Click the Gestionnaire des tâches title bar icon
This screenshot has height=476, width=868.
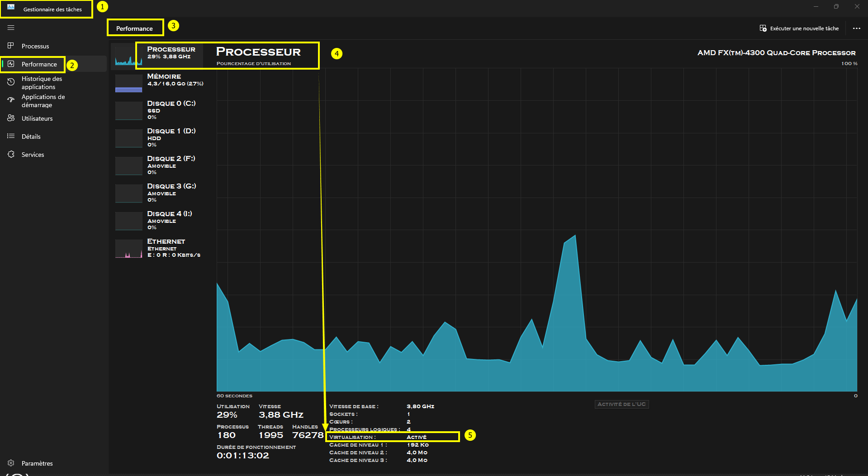click(11, 7)
